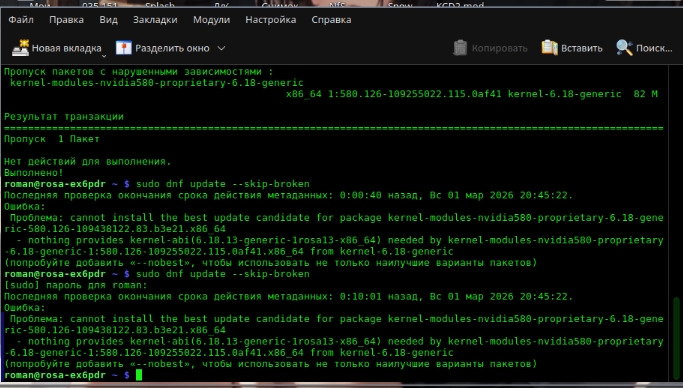Screen dimensions: 683x388
Task: Click the text 'Пропуск 1 Пакет'
Action: [51, 139]
